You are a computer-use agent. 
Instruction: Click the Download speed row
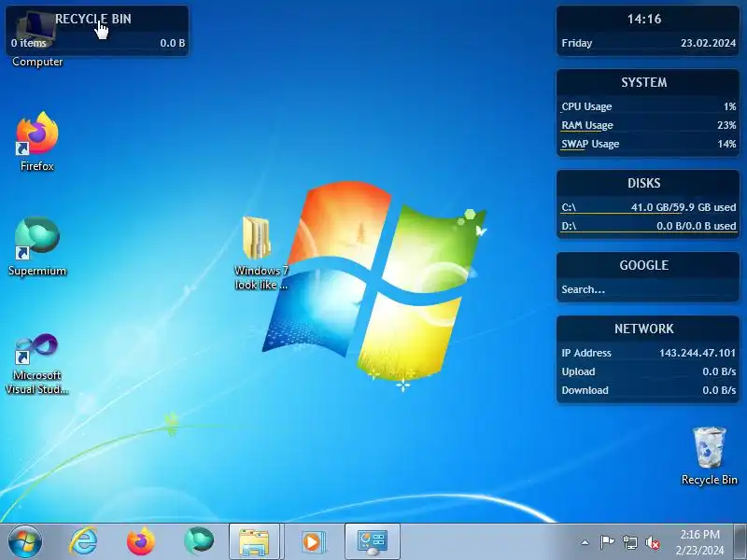click(648, 390)
